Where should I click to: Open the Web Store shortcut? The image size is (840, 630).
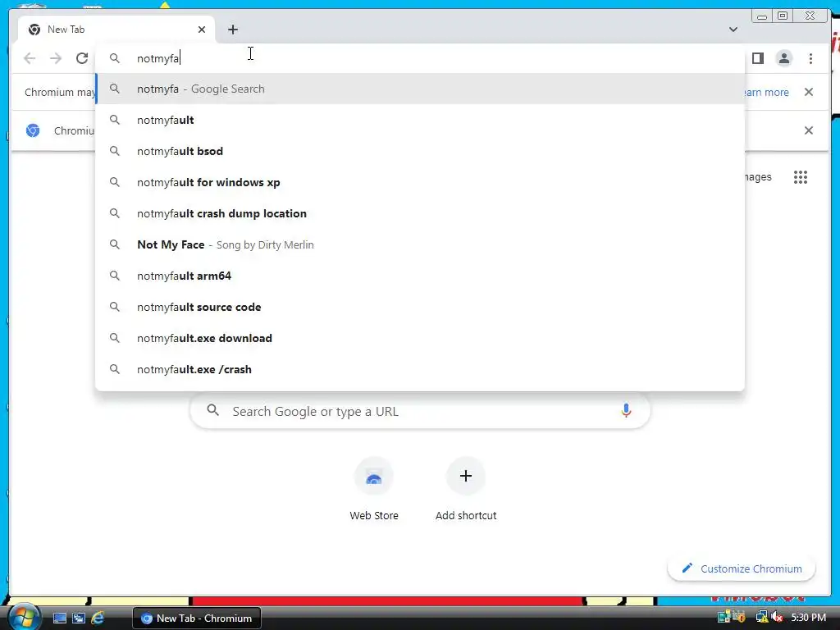coord(374,490)
